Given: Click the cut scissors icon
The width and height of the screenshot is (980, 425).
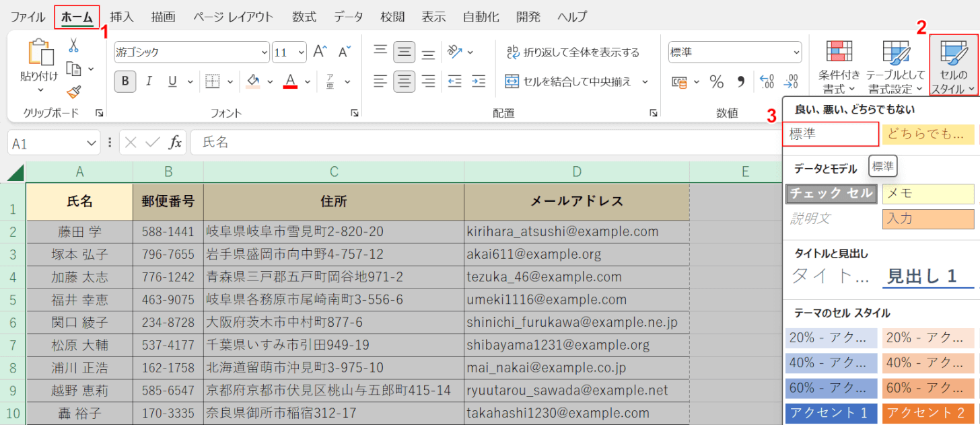Looking at the screenshot, I should coord(73,45).
